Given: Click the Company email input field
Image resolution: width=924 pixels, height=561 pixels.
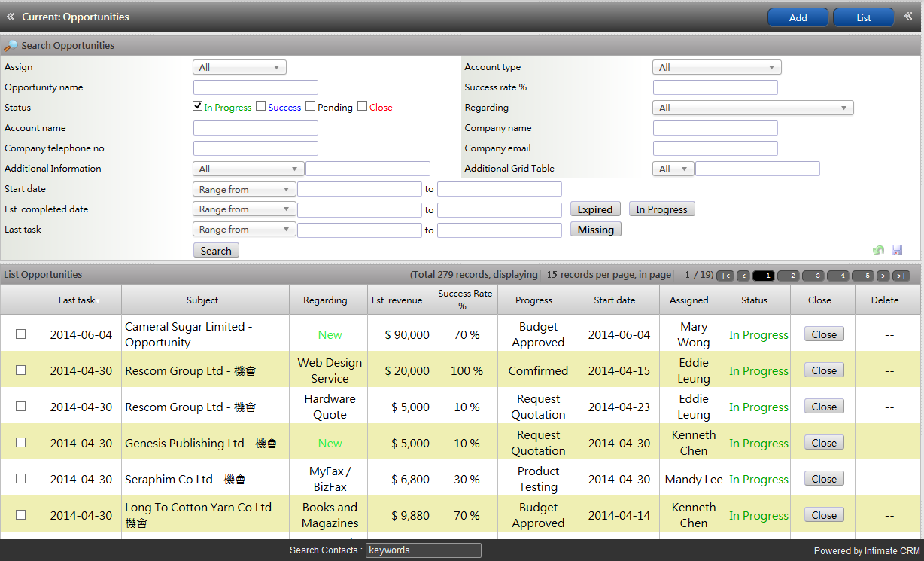Looking at the screenshot, I should 716,148.
